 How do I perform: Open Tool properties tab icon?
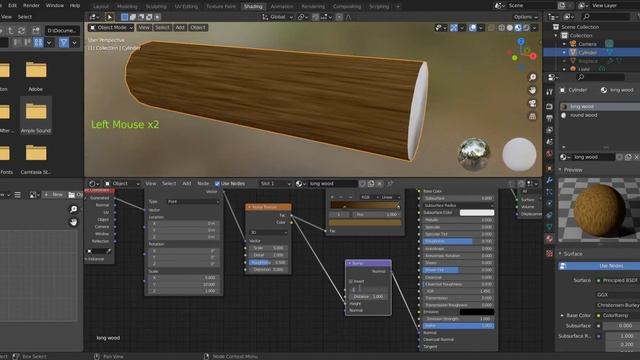pos(549,92)
